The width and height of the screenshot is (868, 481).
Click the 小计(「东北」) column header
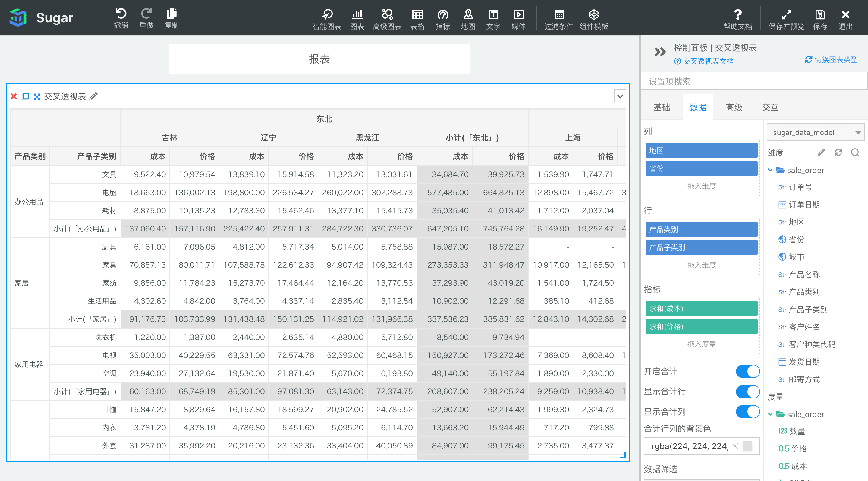pyautogui.click(x=472, y=137)
